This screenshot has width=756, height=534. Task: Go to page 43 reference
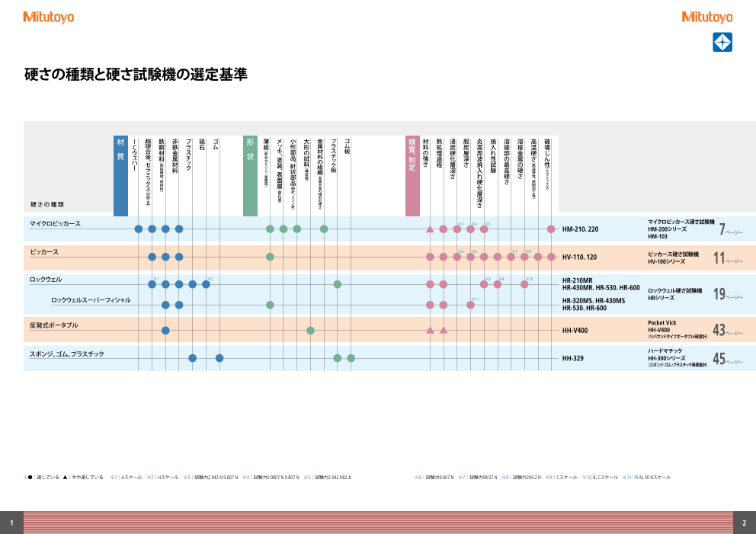tap(728, 330)
